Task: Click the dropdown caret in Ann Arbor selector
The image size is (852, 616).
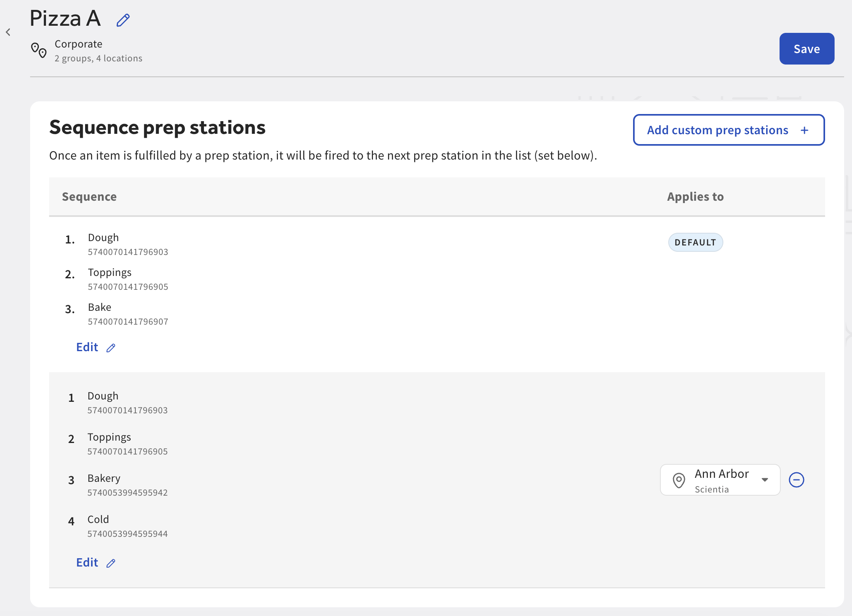Action: [x=765, y=480]
